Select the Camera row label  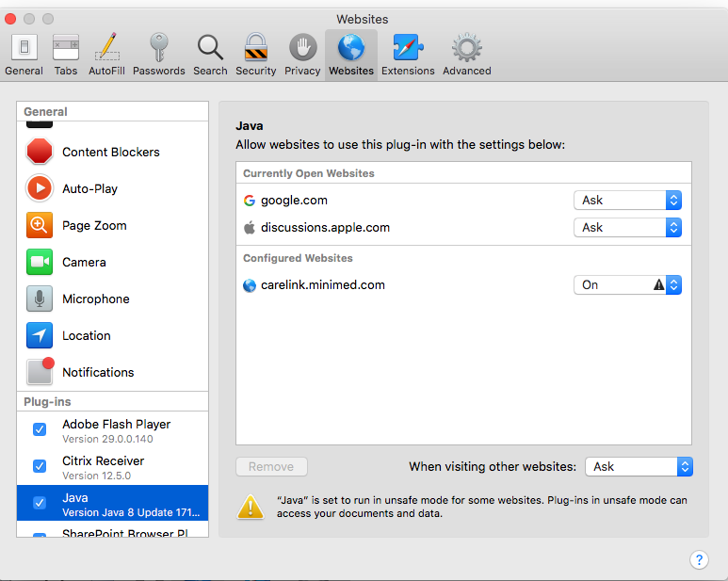[84, 262]
